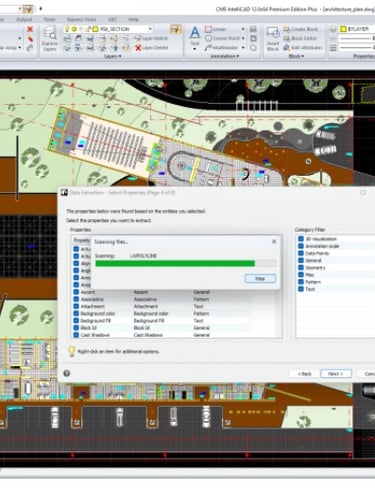Click the Edit Attributes tool
This screenshot has height=488, width=375.
(x=303, y=48)
